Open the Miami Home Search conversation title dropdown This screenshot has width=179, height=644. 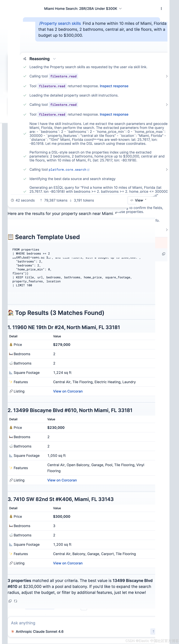click(x=83, y=9)
